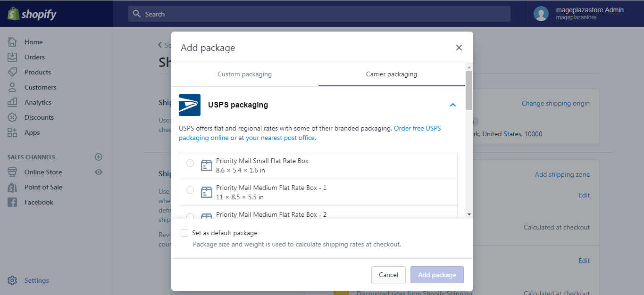Screen dimensions: 644x295
Task: Open Online Store sales channel
Action: (43, 172)
